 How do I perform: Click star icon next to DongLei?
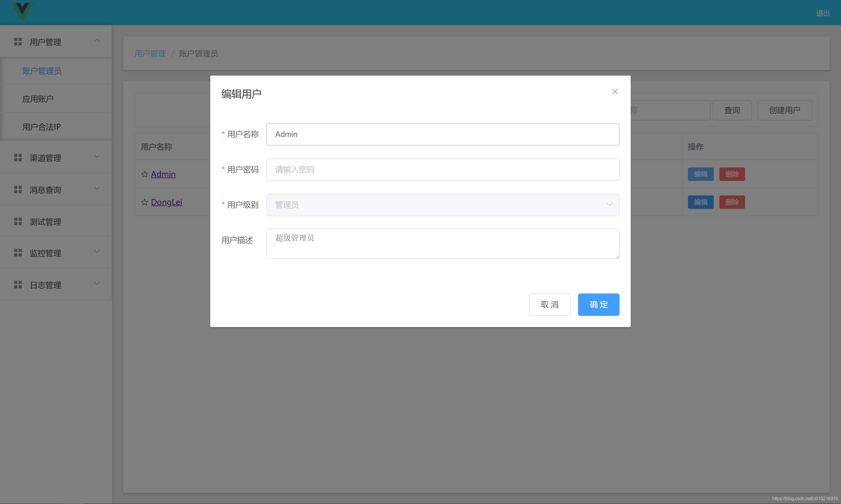tap(144, 202)
